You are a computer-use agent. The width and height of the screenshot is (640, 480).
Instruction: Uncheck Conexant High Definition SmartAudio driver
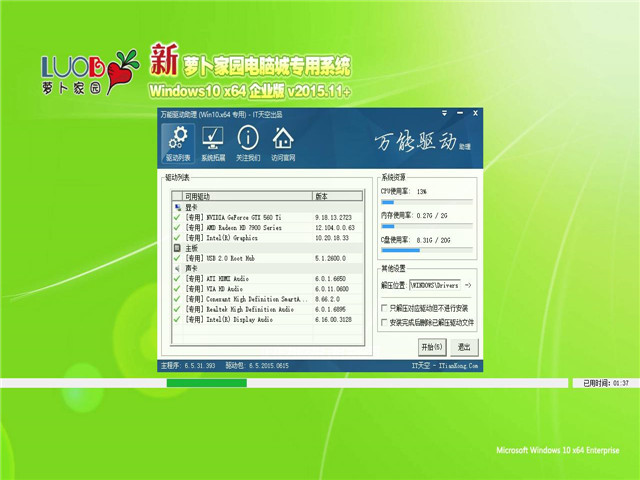pos(177,299)
